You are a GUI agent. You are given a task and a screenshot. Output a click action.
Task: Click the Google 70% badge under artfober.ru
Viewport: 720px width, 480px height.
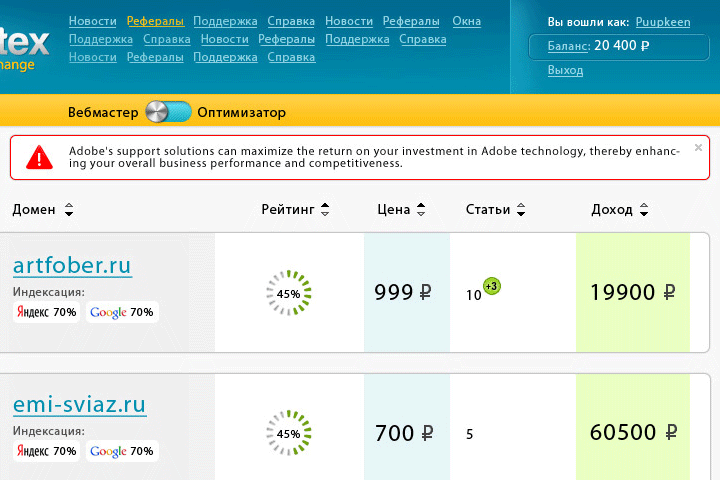click(122, 312)
